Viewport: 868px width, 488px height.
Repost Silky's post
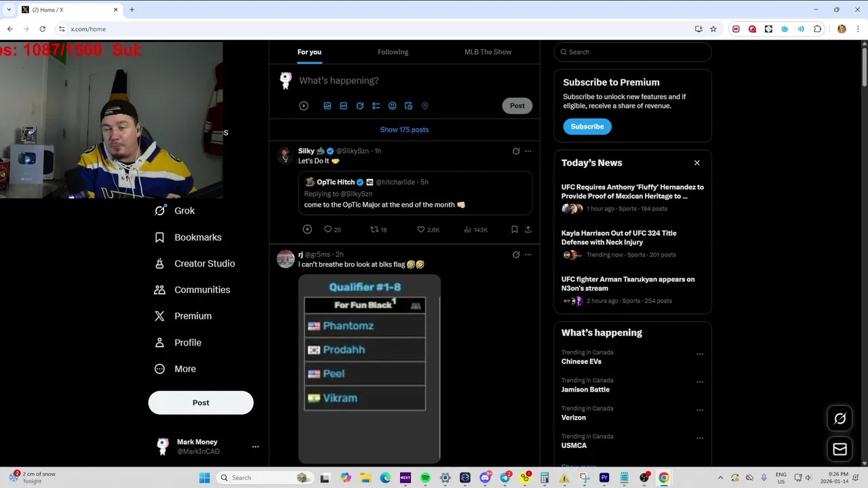click(374, 230)
